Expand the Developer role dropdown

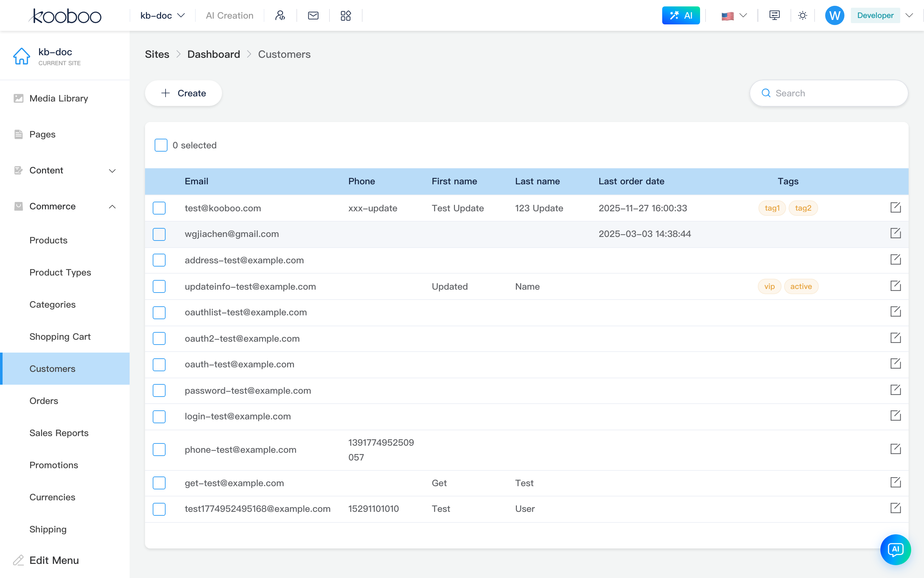[x=909, y=15]
